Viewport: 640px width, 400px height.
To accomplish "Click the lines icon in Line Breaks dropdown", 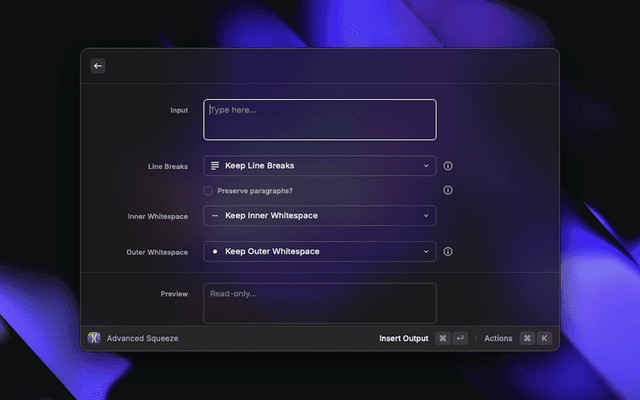I will 215,166.
